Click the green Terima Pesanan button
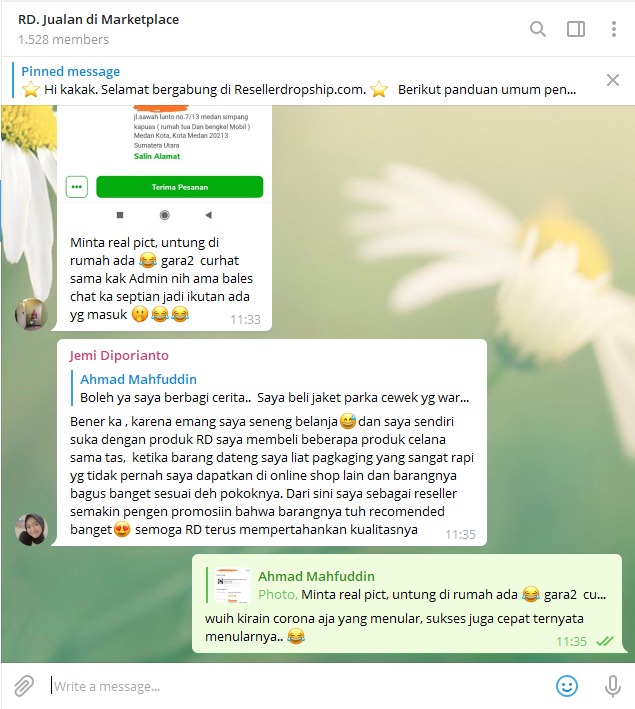The height and width of the screenshot is (709, 635). pos(180,187)
